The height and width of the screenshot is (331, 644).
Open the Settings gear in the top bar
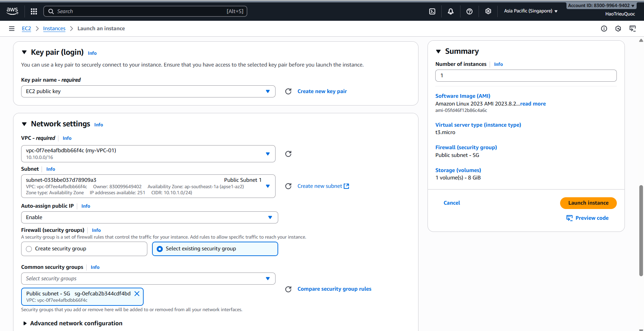click(x=488, y=11)
